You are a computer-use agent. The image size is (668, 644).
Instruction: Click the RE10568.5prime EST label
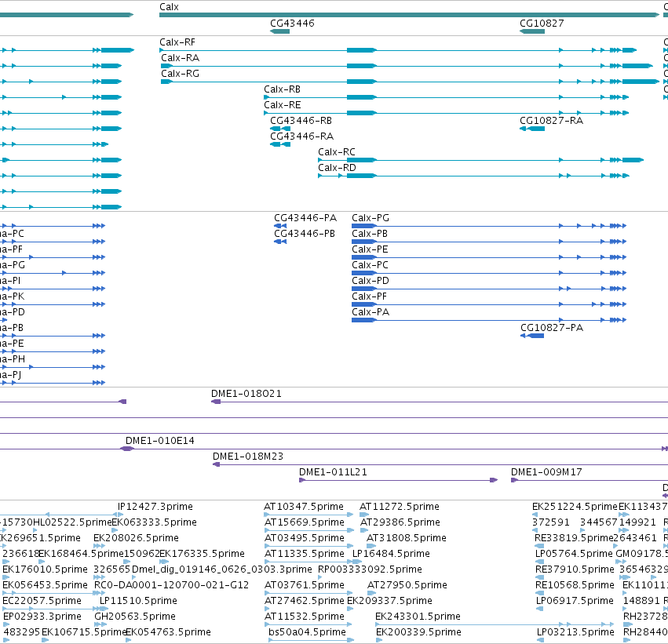pyautogui.click(x=575, y=585)
